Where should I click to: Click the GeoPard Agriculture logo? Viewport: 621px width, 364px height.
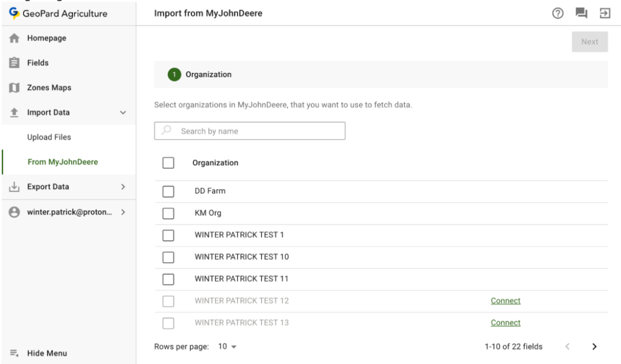14,13
